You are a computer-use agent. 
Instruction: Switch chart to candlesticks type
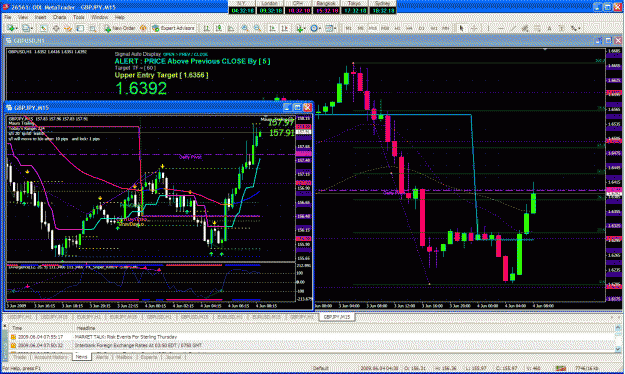(x=219, y=28)
